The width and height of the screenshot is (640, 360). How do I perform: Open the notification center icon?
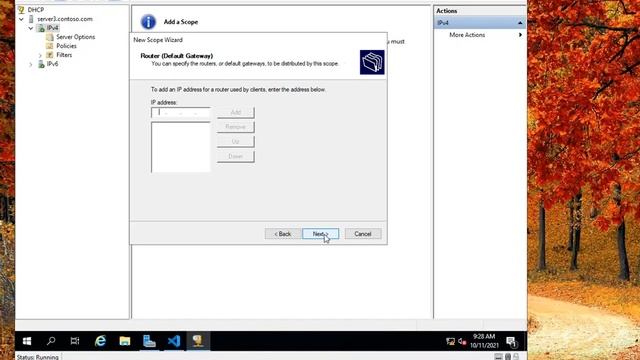pyautogui.click(x=511, y=341)
